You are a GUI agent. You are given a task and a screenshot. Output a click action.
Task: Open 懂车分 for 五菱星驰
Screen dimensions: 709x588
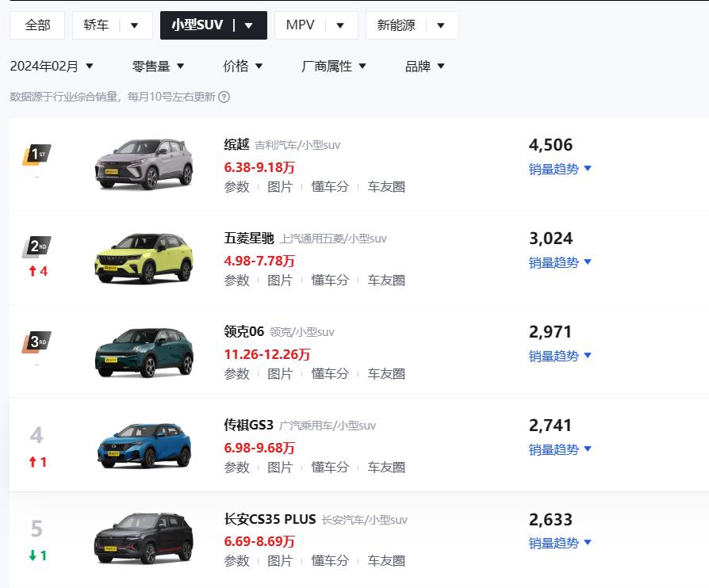click(330, 281)
